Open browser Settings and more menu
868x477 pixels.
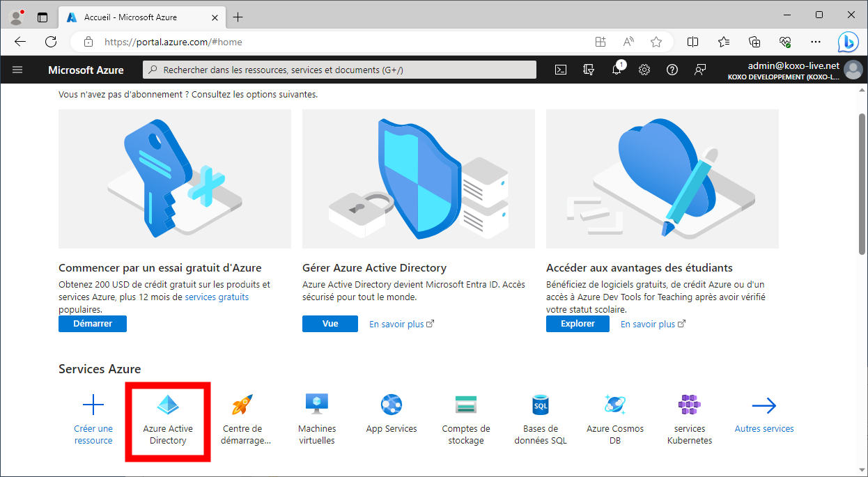pyautogui.click(x=816, y=42)
